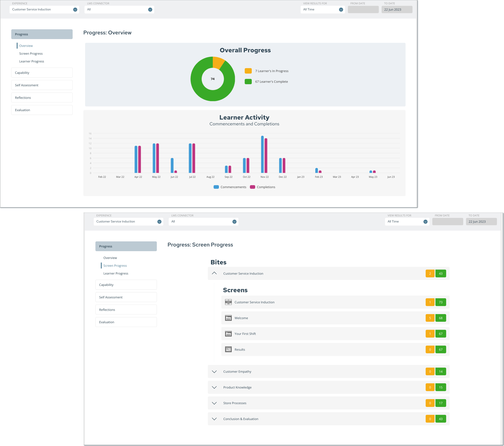The width and height of the screenshot is (504, 446).
Task: Click the Store Processes bite label
Action: [235, 403]
